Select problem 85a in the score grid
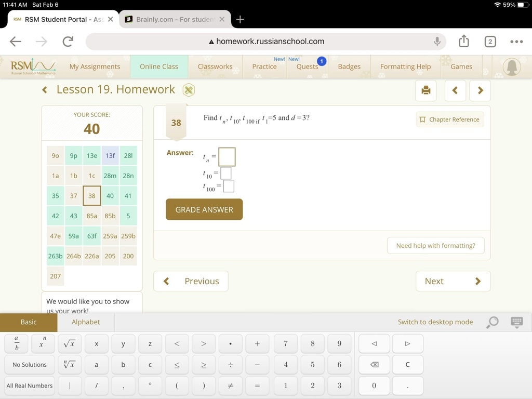 92,216
